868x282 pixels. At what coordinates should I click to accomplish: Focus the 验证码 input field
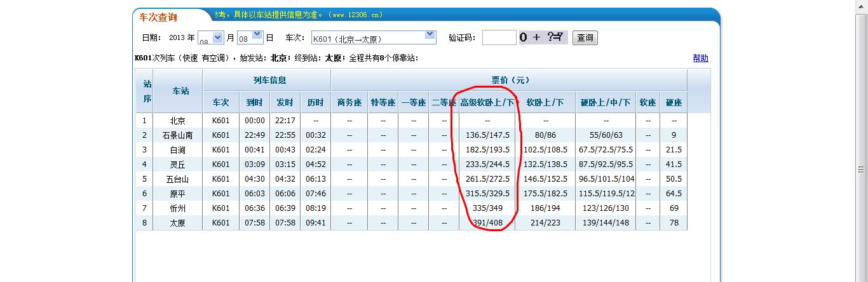(499, 37)
